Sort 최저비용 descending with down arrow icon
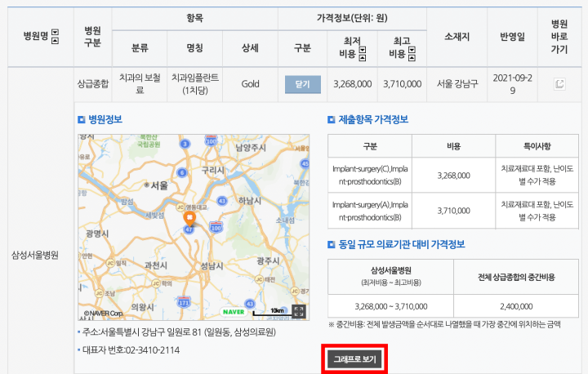This screenshot has width=588, height=374. point(363,50)
